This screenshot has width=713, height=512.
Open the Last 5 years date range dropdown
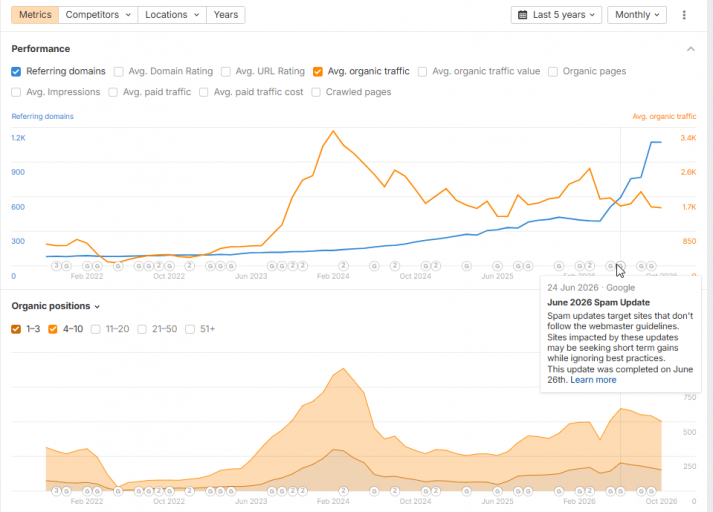[x=556, y=15]
